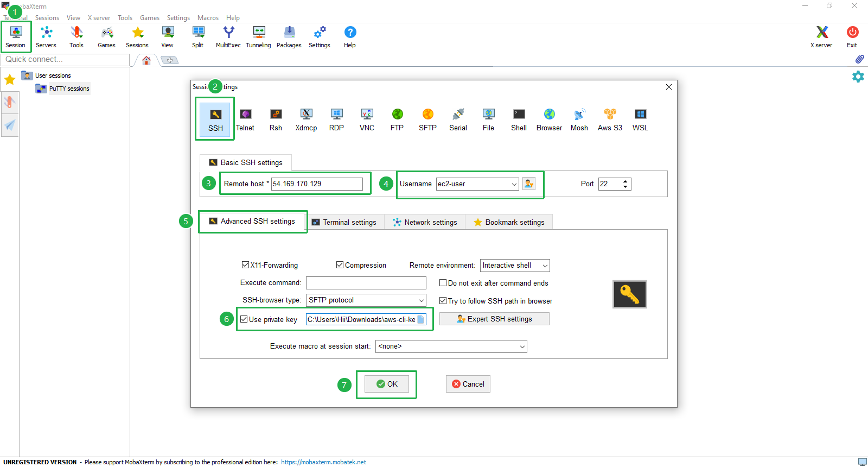Viewport: 868px width, 467px height.
Task: Open the mobaxterm.mobatek.net link
Action: [x=323, y=462]
